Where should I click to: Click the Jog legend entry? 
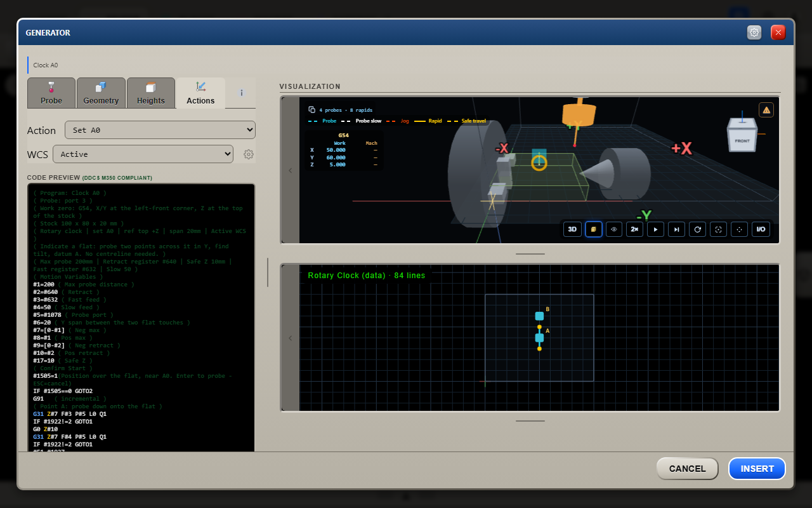point(405,121)
